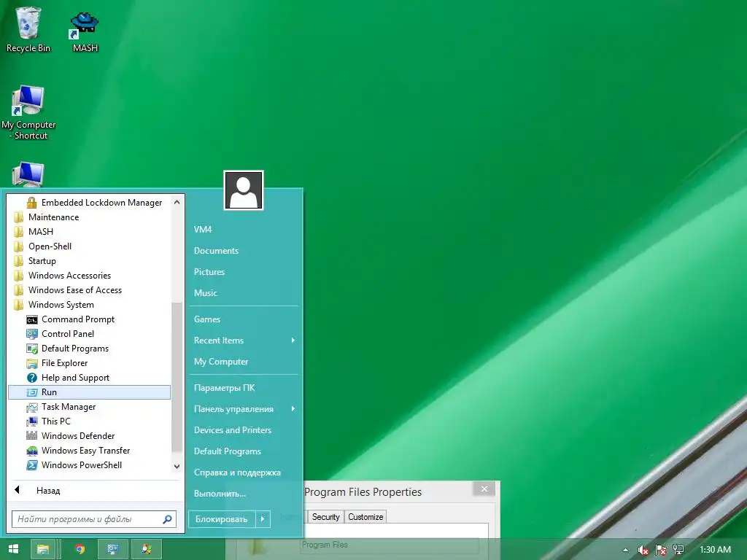747x560 pixels.
Task: Open Embedded Lockdown Manager in the Start menu
Action: point(94,203)
